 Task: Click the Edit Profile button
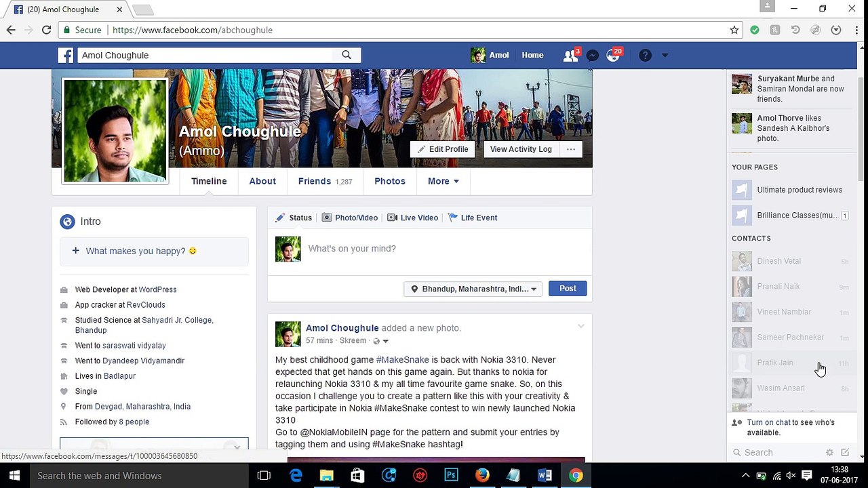pyautogui.click(x=443, y=149)
